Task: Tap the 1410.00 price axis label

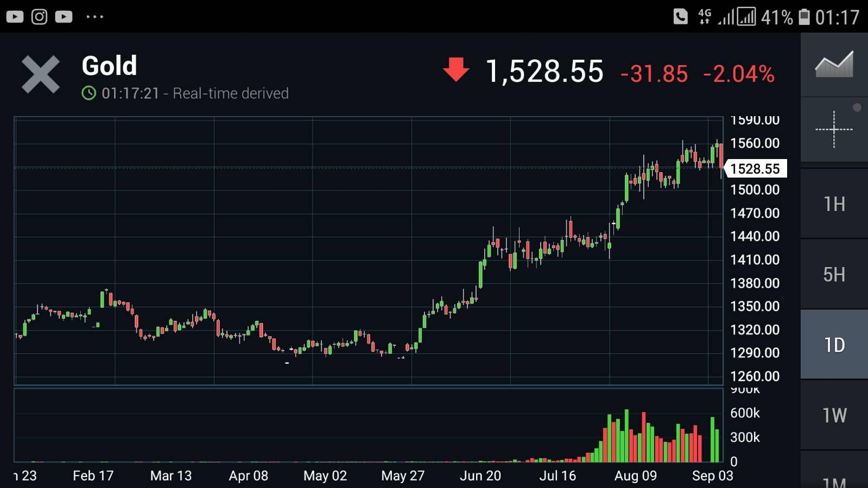Action: tap(755, 260)
